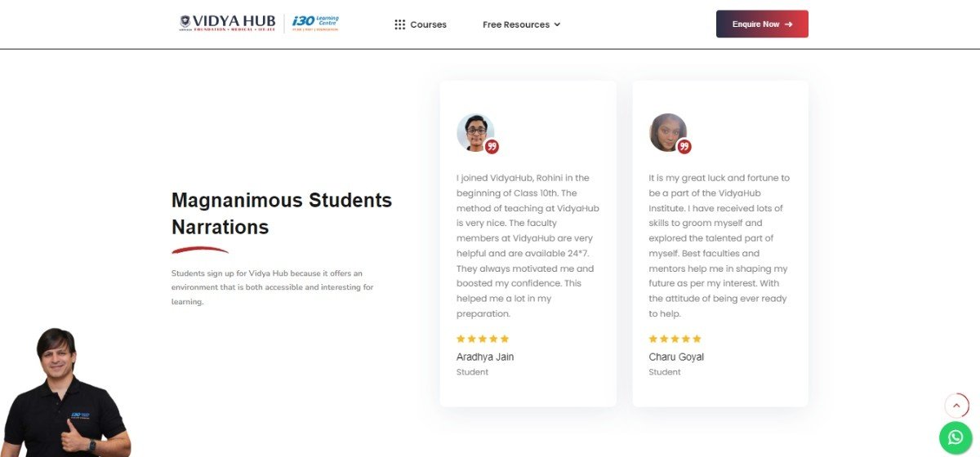Click the quote badge on Aradhya's avatar

tap(492, 147)
